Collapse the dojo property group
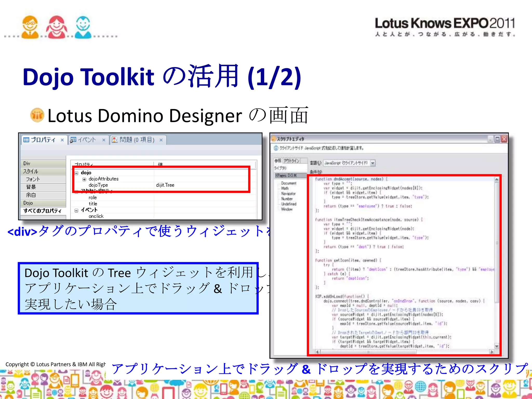532x399 pixels. coord(77,173)
